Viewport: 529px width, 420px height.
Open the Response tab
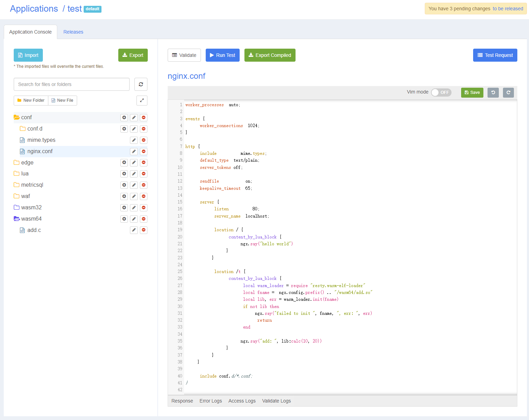point(182,401)
